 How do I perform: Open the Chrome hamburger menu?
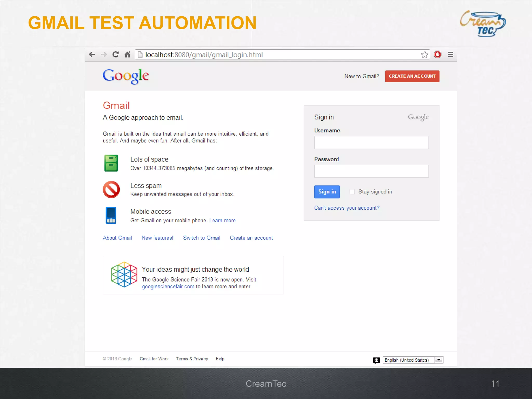[450, 55]
